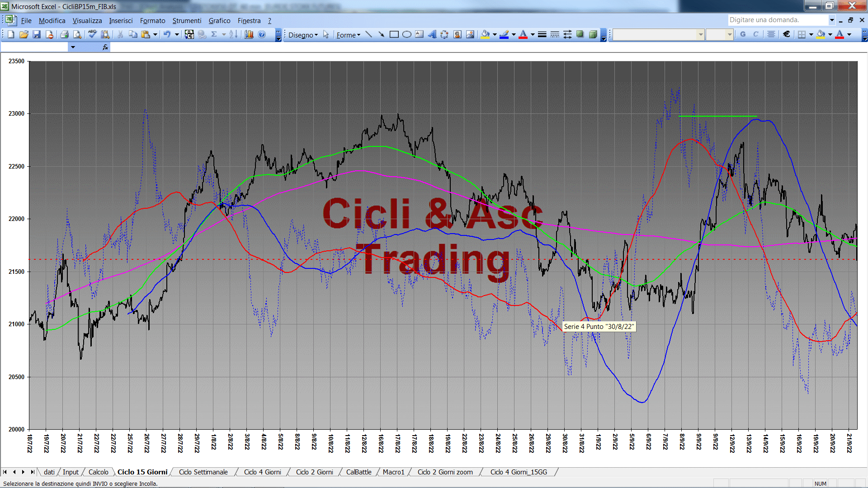
Task: Print with the printer icon
Action: (x=64, y=34)
